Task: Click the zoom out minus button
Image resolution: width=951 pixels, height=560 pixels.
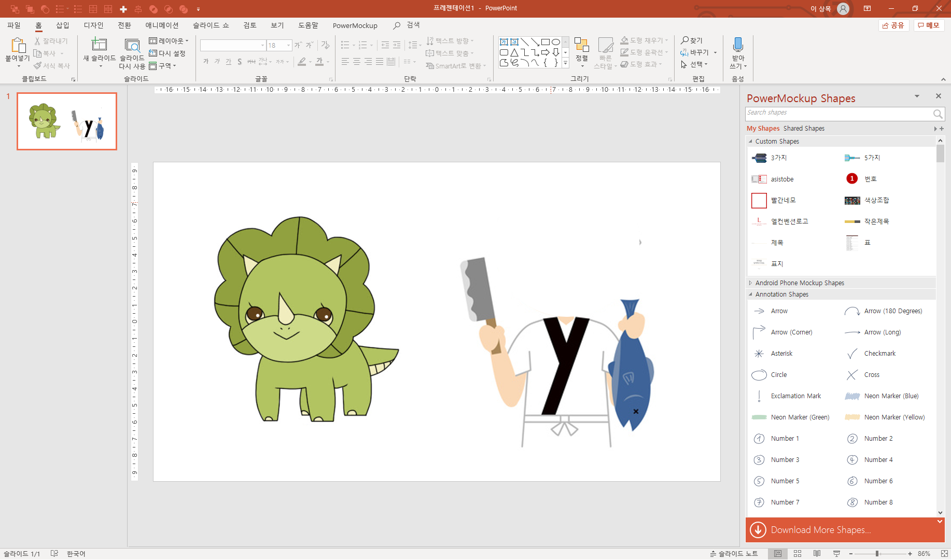Action: [850, 553]
